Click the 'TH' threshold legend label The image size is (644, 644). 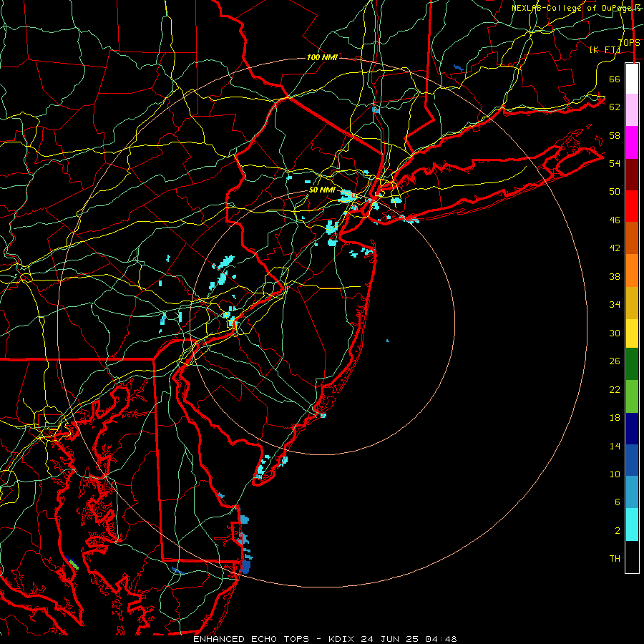(x=615, y=559)
